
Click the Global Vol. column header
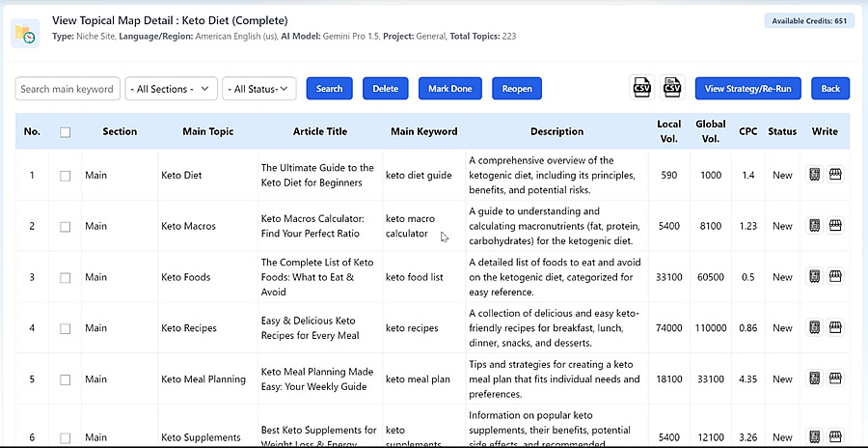pyautogui.click(x=710, y=131)
